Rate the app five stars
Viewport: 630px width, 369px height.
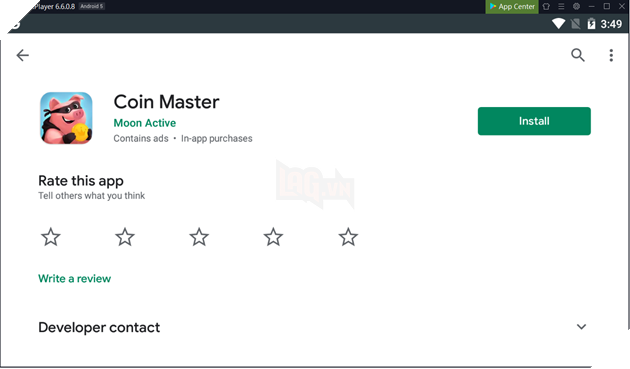tap(348, 237)
